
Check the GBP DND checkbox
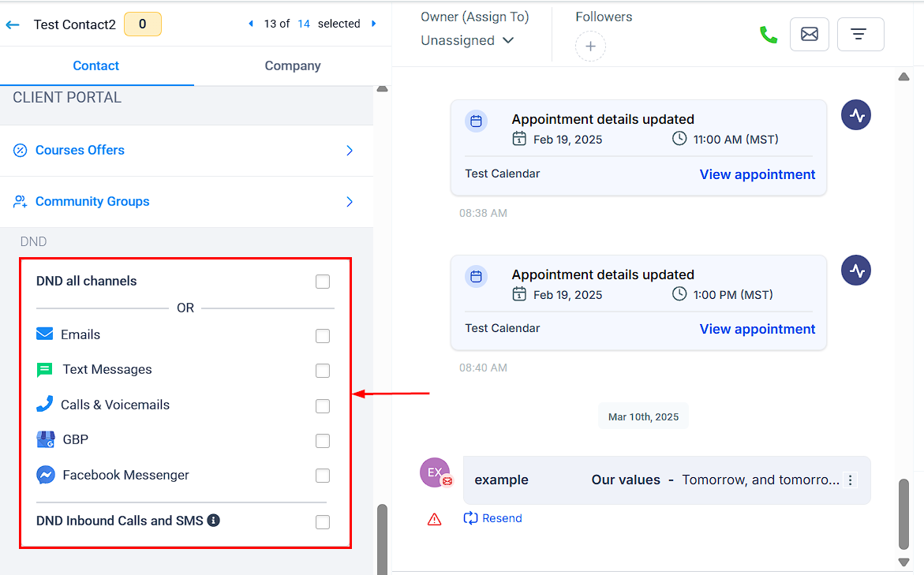point(323,441)
